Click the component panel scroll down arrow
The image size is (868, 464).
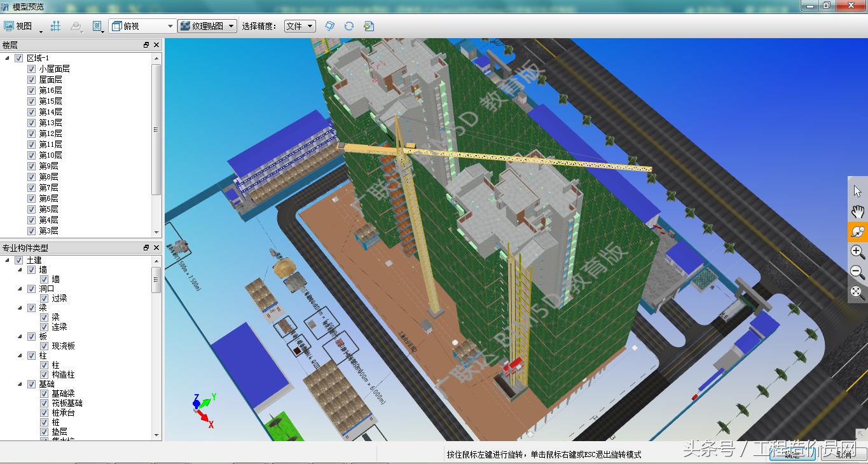(156, 435)
